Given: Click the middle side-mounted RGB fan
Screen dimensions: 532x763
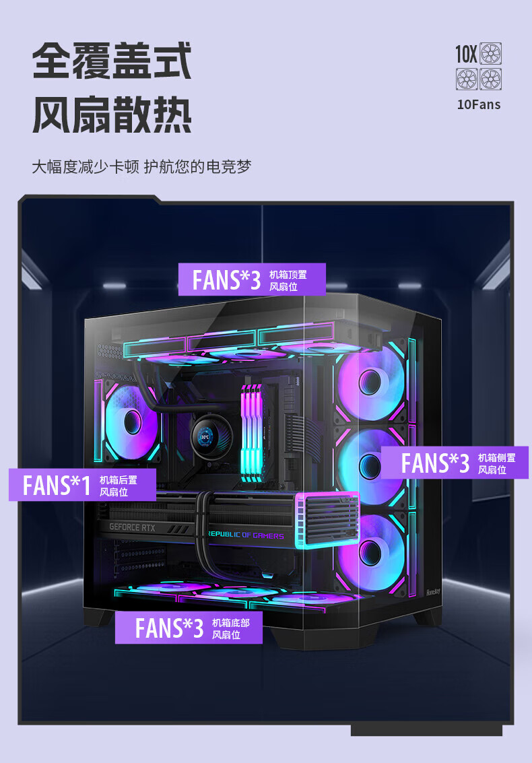Looking at the screenshot, I should pyautogui.click(x=370, y=466).
